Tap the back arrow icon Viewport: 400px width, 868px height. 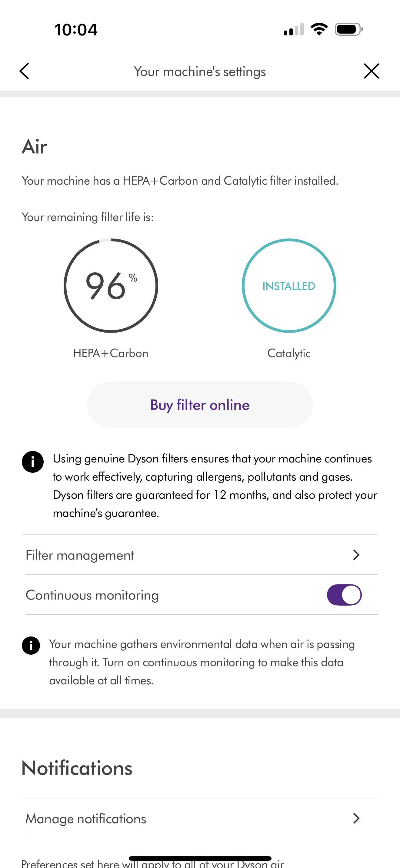[24, 71]
